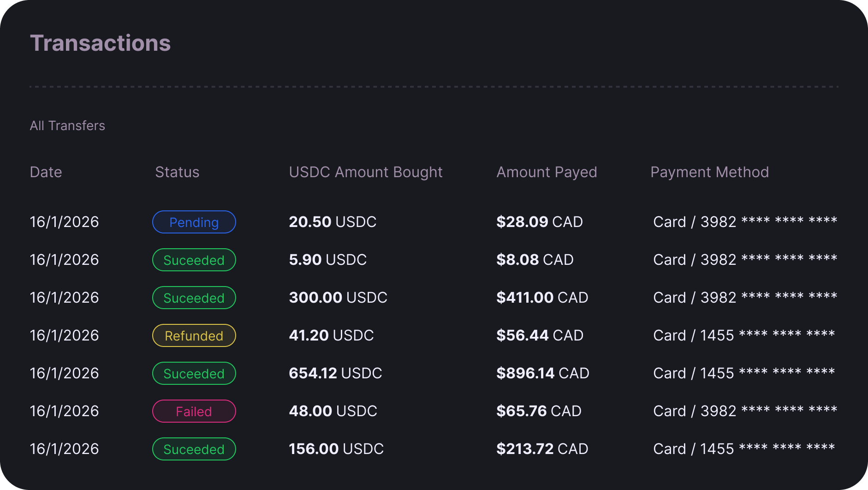Select card 1455 on the Refunded row
Viewport: 868px width, 490px height.
pyautogui.click(x=744, y=335)
